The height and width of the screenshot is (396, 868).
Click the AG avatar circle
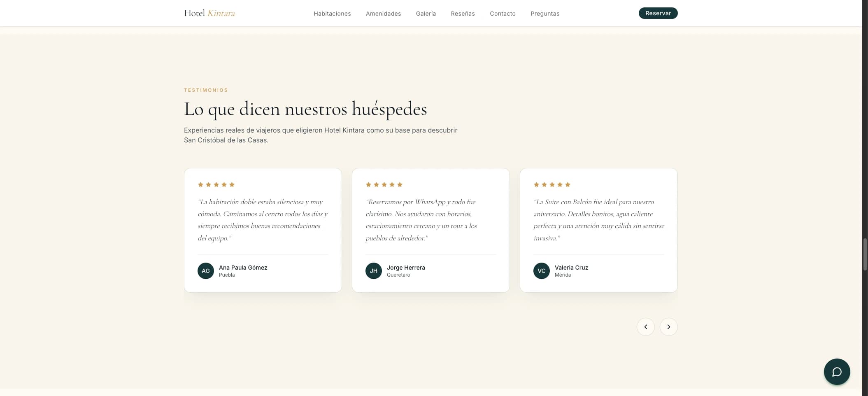point(206,271)
